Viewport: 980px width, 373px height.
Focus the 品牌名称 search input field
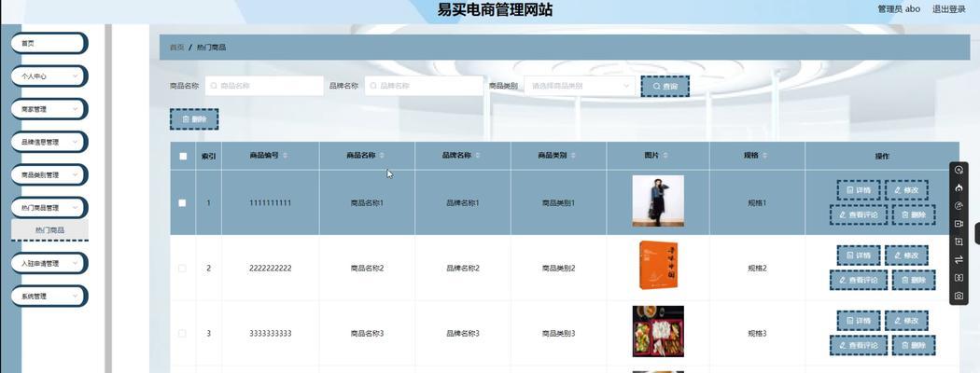tap(424, 86)
